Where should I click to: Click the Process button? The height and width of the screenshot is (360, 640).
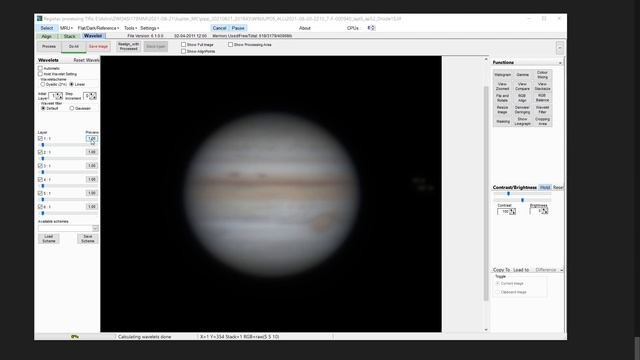[49, 47]
